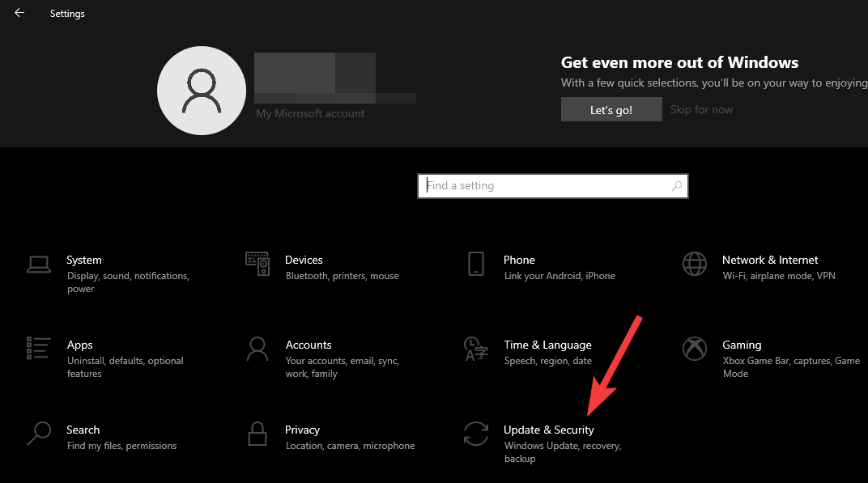
Task: Open Accounts settings via person icon
Action: 257,349
